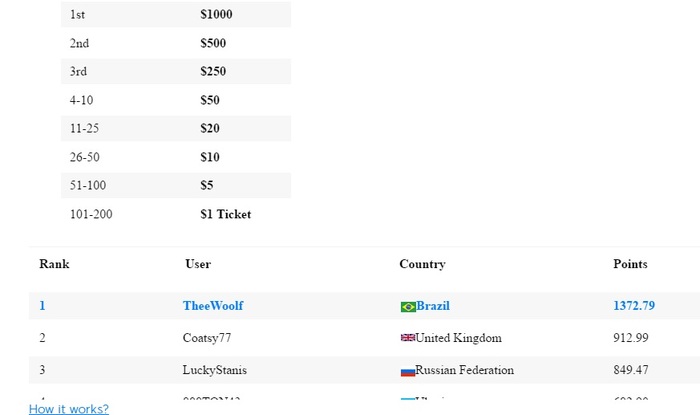Click the rank 1 number link

point(43,306)
